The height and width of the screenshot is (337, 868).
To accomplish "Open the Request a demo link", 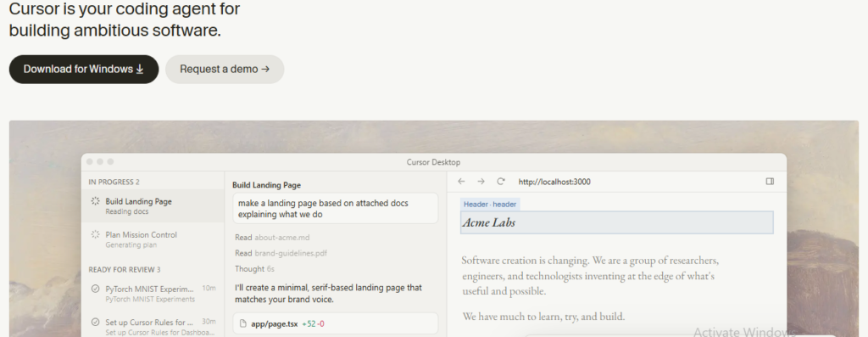I will pos(225,70).
